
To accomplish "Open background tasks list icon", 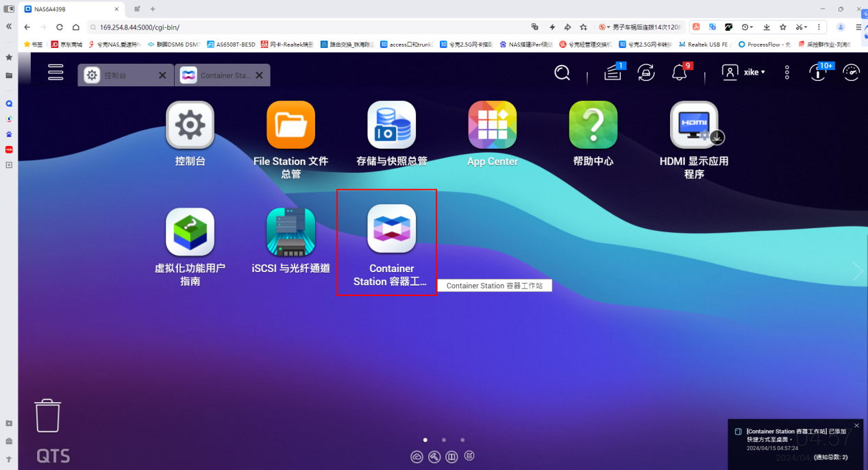I will point(612,72).
